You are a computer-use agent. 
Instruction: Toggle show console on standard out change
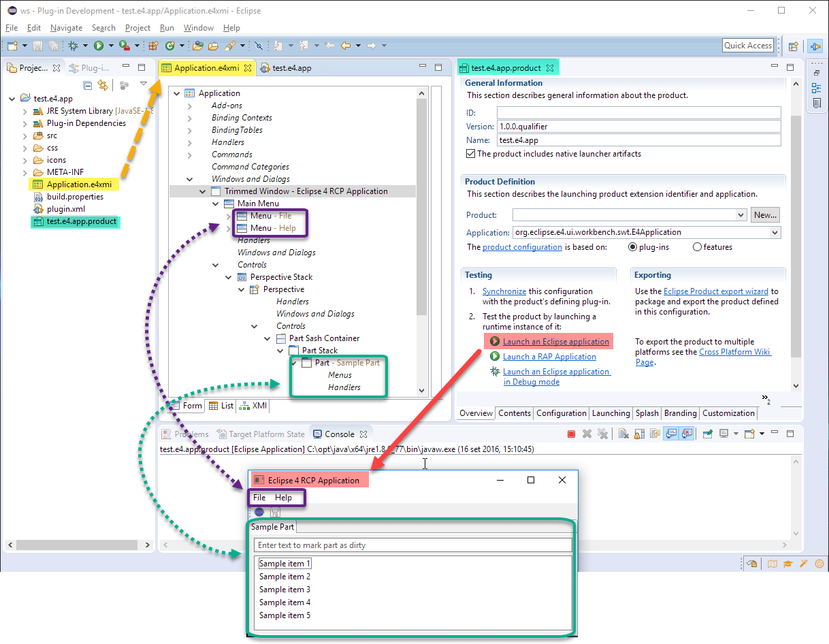(670, 434)
